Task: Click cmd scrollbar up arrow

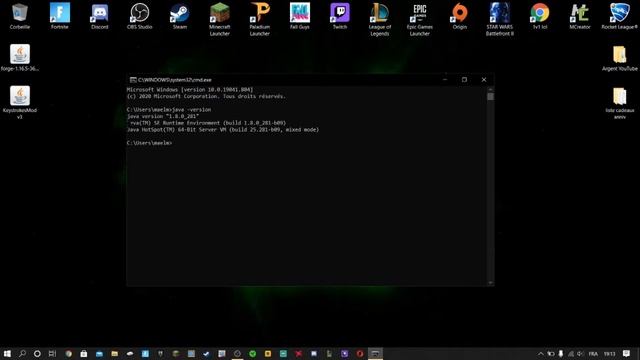Action: click(x=491, y=89)
